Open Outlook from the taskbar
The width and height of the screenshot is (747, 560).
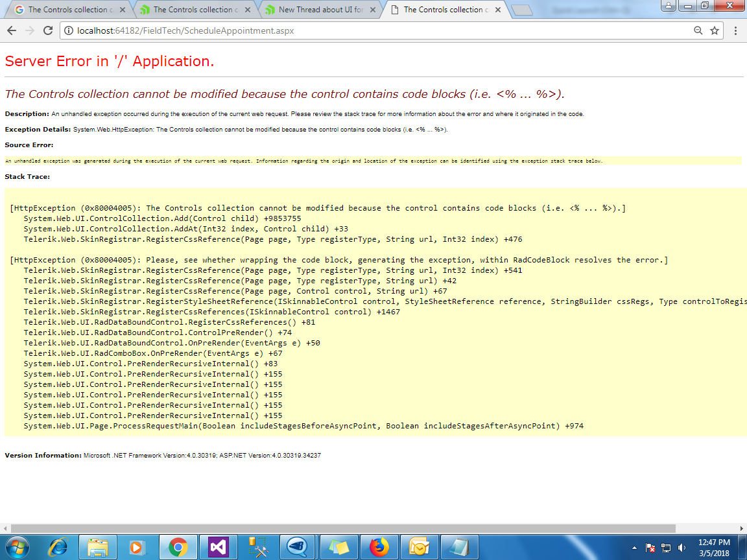(x=420, y=548)
